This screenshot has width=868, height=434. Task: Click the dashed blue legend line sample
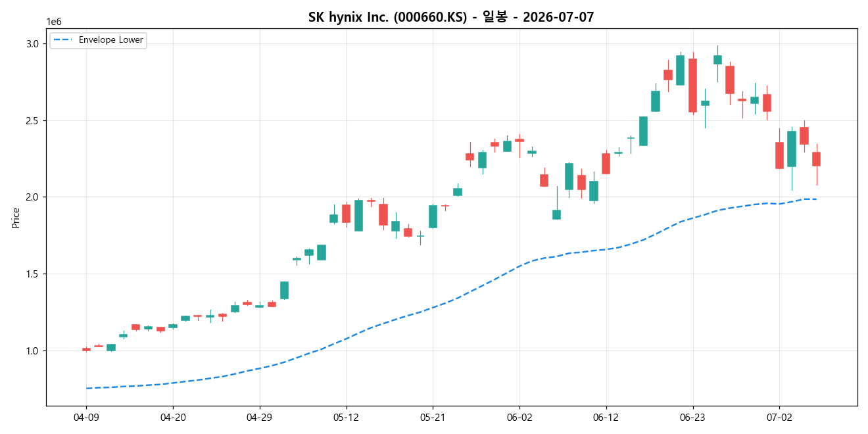point(63,40)
